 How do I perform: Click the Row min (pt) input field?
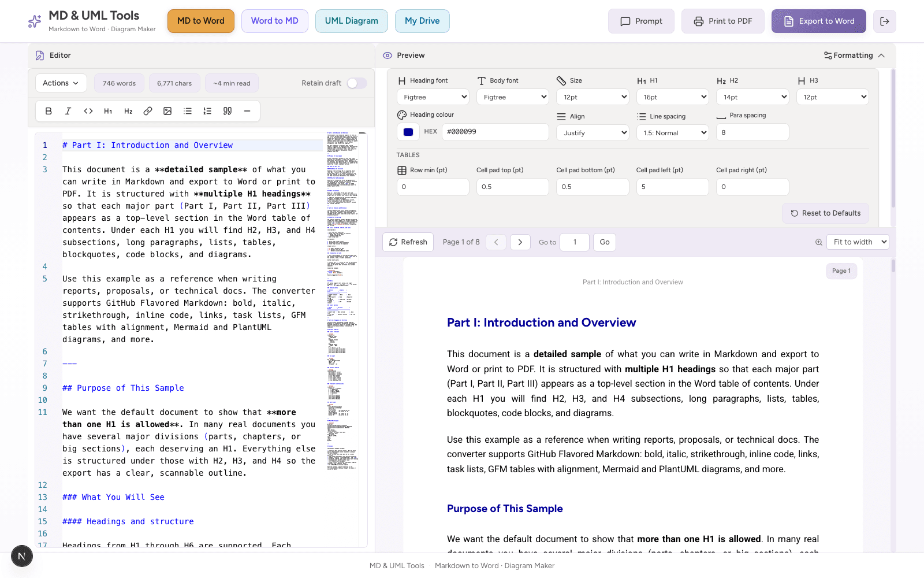(433, 187)
